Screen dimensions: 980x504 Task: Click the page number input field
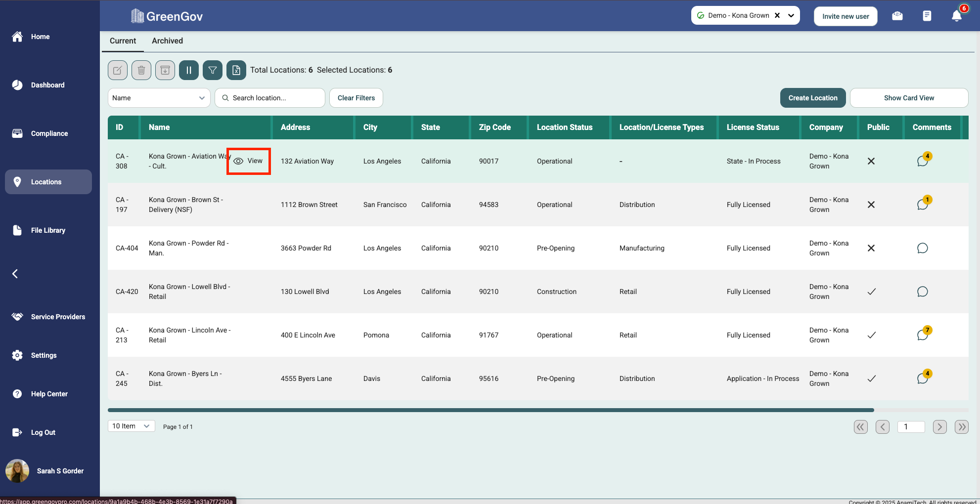point(911,427)
